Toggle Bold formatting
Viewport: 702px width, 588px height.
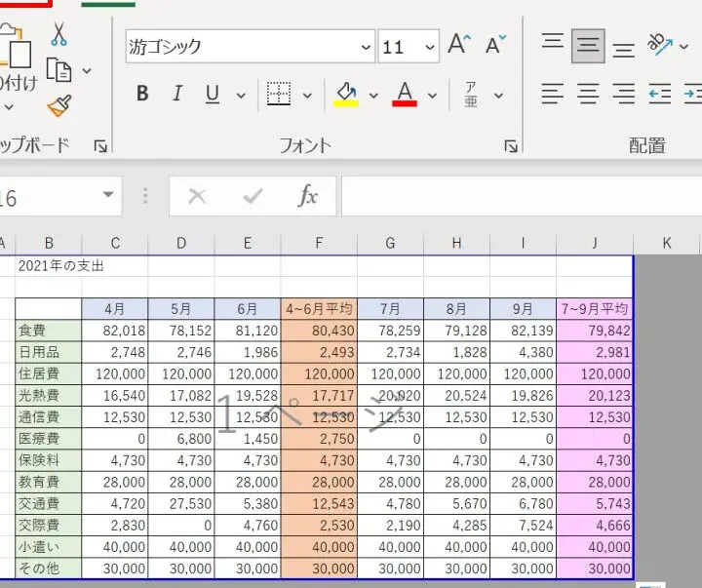(142, 95)
